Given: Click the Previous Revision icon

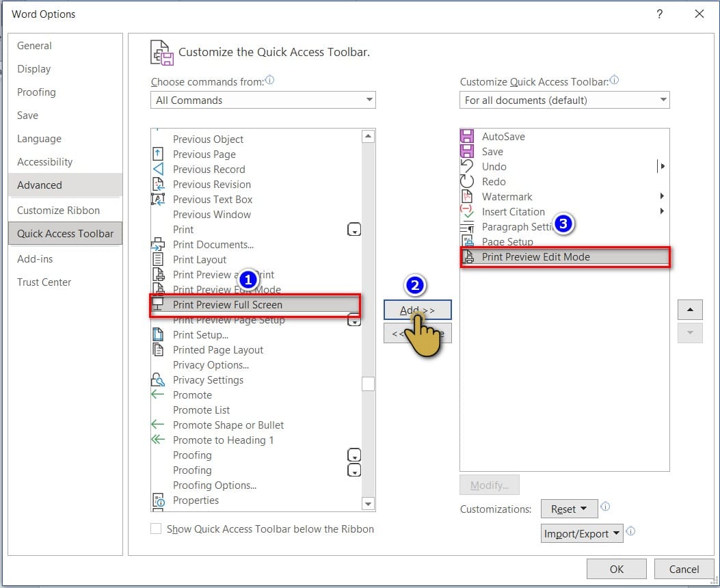Looking at the screenshot, I should (x=158, y=184).
